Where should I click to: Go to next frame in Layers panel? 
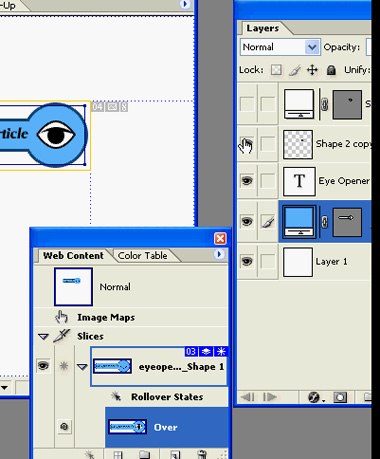(x=270, y=397)
